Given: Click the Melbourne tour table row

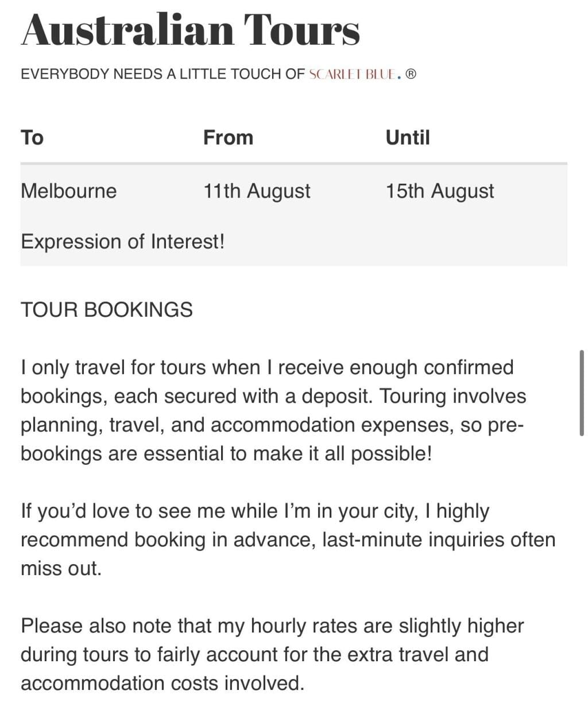Looking at the screenshot, I should (x=293, y=215).
